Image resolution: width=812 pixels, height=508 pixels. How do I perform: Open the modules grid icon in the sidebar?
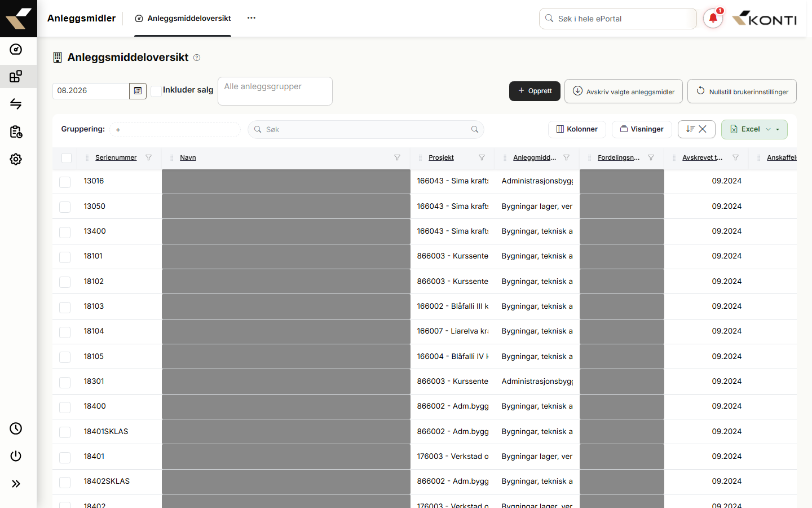(16, 76)
